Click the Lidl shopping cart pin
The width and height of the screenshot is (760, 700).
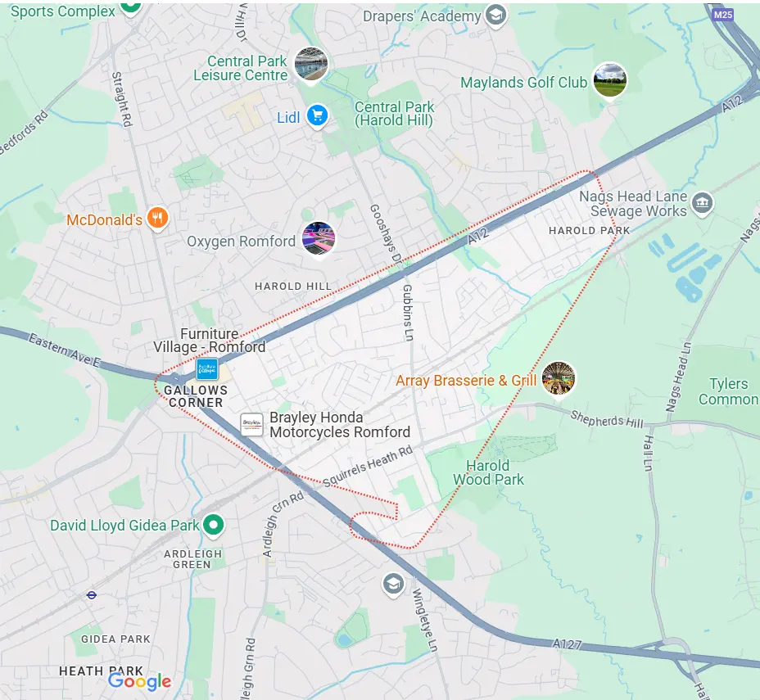pos(318,116)
